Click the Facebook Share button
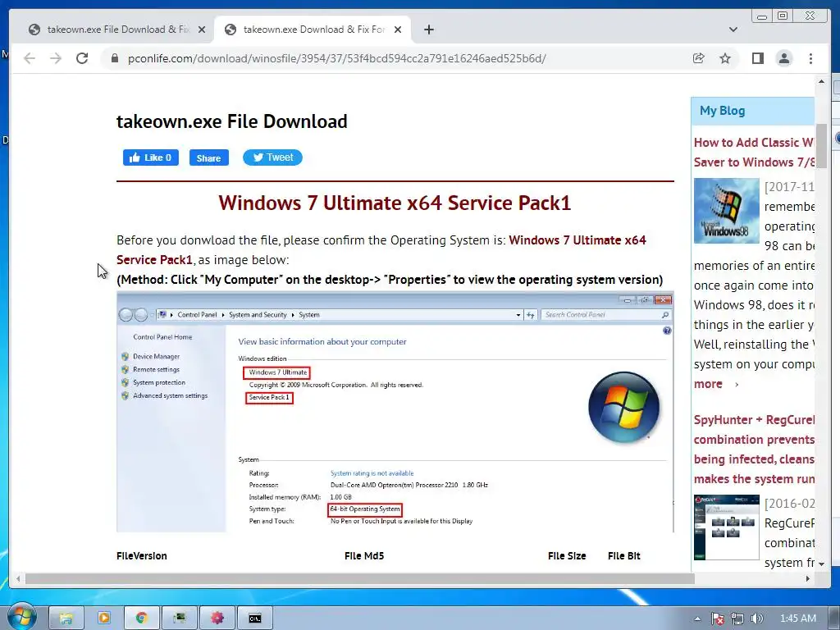Image resolution: width=840 pixels, height=630 pixels. coord(209,158)
